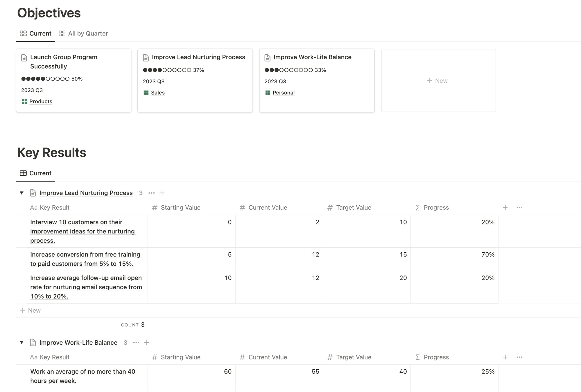Open page icon of Launch Group Program card

24,57
